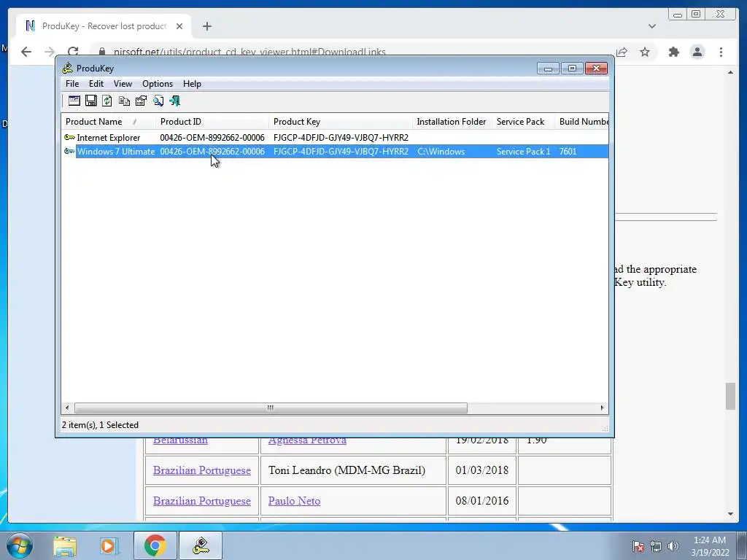Open the network tray icon
This screenshot has height=560, width=747.
tap(656, 546)
